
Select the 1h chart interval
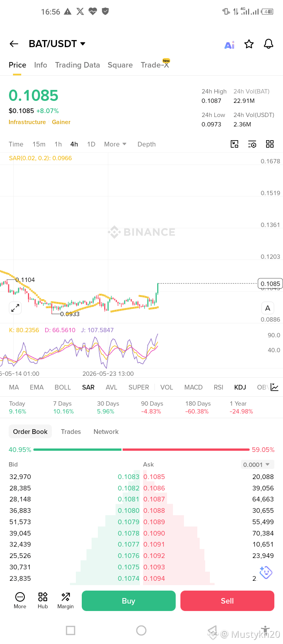click(58, 144)
